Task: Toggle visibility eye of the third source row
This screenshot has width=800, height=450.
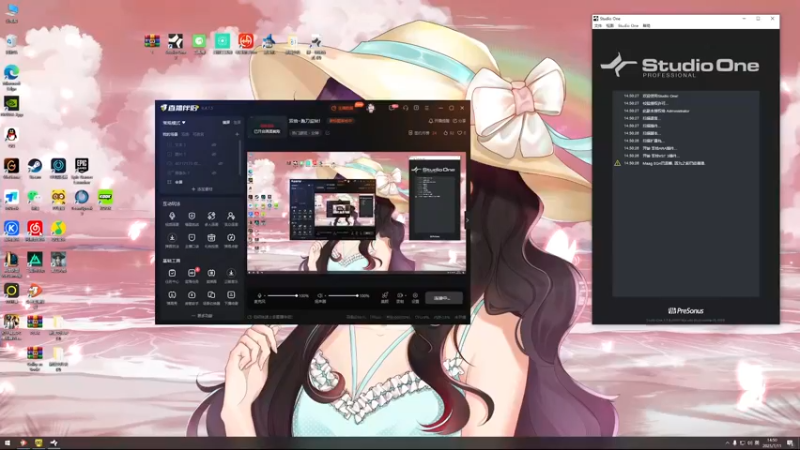Action: (220, 163)
